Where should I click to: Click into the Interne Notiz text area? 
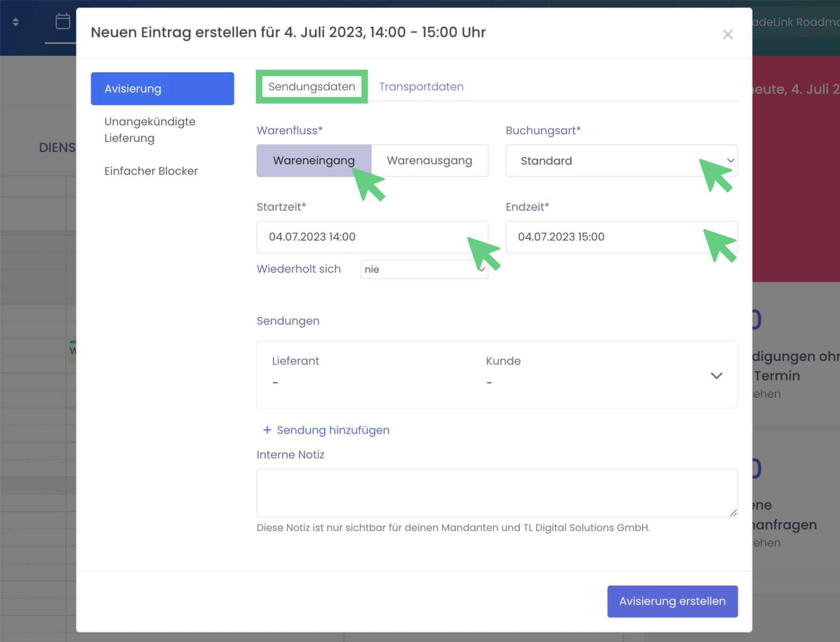(x=496, y=493)
